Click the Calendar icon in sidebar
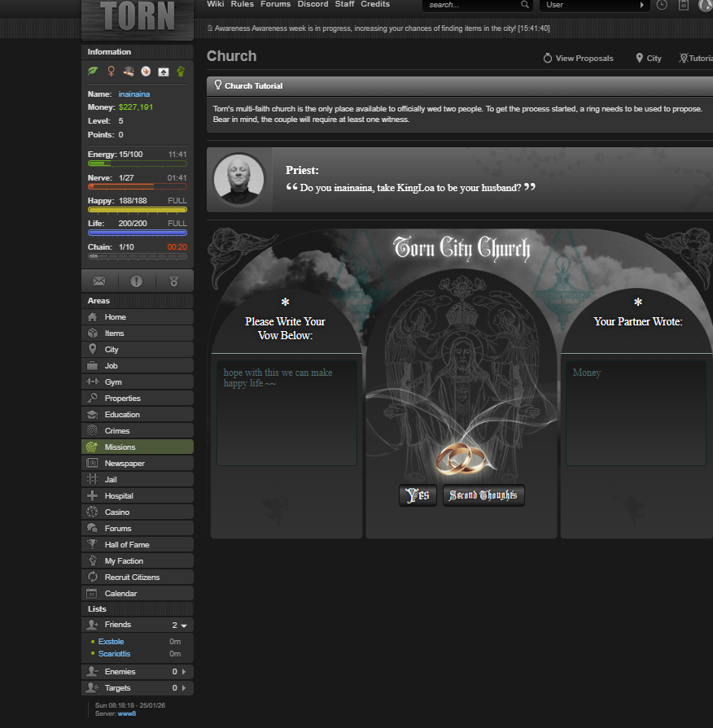Image resolution: width=713 pixels, height=728 pixels. click(x=92, y=593)
